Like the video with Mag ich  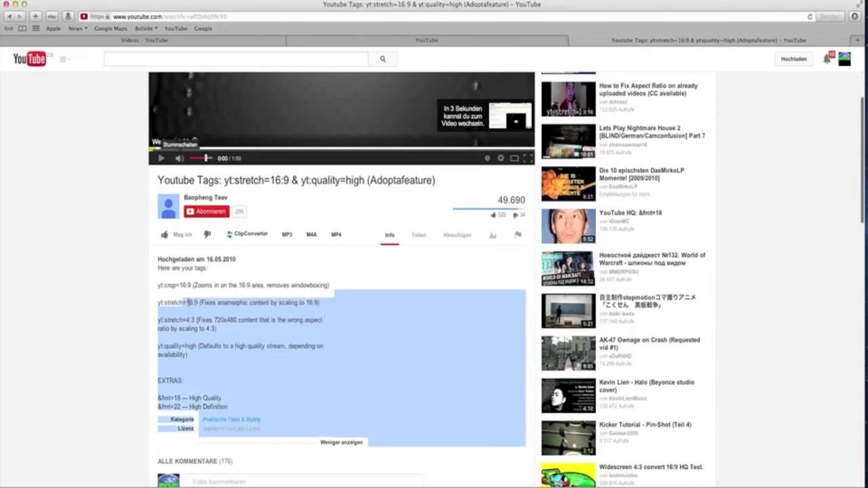coord(176,235)
